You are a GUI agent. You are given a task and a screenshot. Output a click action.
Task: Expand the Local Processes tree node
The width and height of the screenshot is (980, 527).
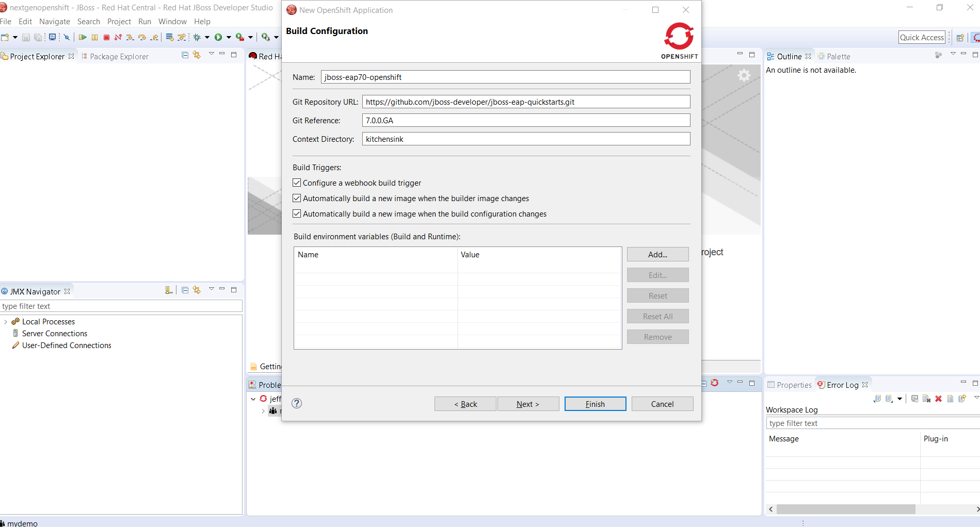(6, 322)
